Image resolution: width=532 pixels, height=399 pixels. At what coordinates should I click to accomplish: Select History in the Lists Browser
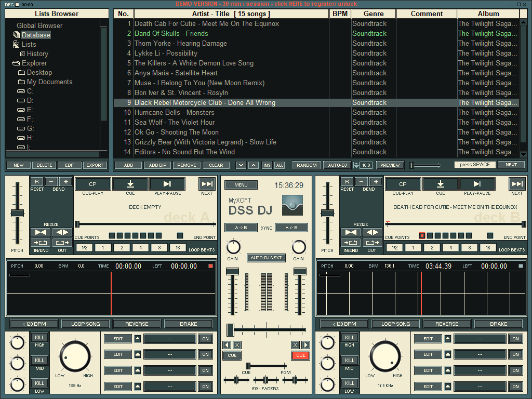coord(37,54)
